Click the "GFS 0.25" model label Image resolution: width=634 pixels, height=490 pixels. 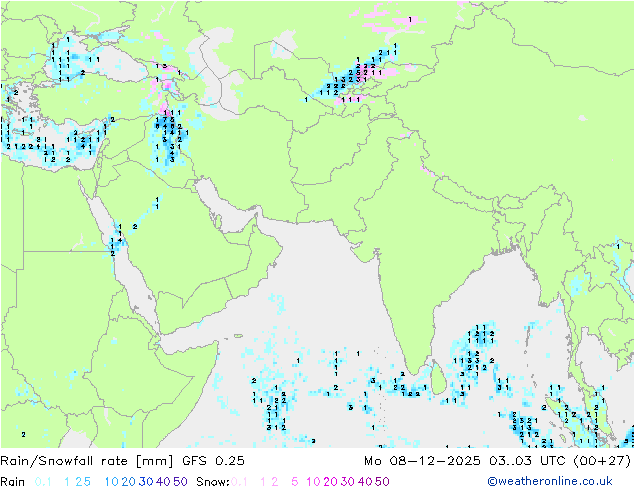[213, 461]
